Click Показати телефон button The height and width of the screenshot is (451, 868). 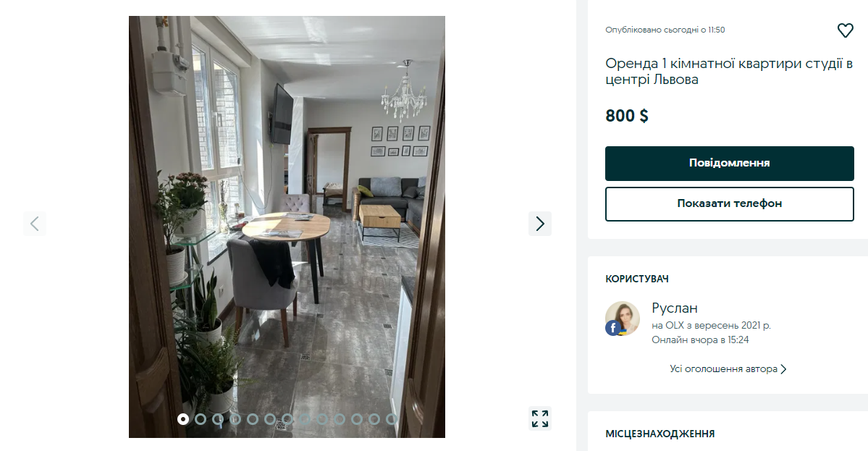click(729, 203)
